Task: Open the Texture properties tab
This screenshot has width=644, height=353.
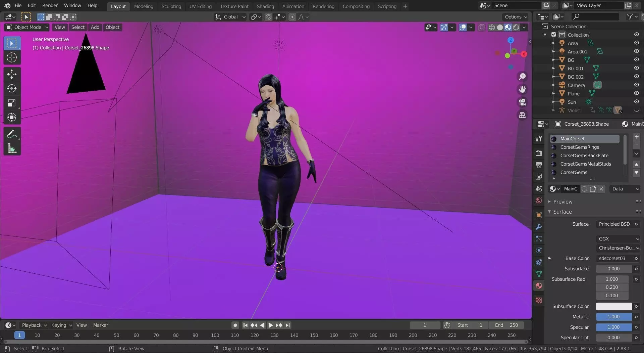Action: [x=539, y=300]
